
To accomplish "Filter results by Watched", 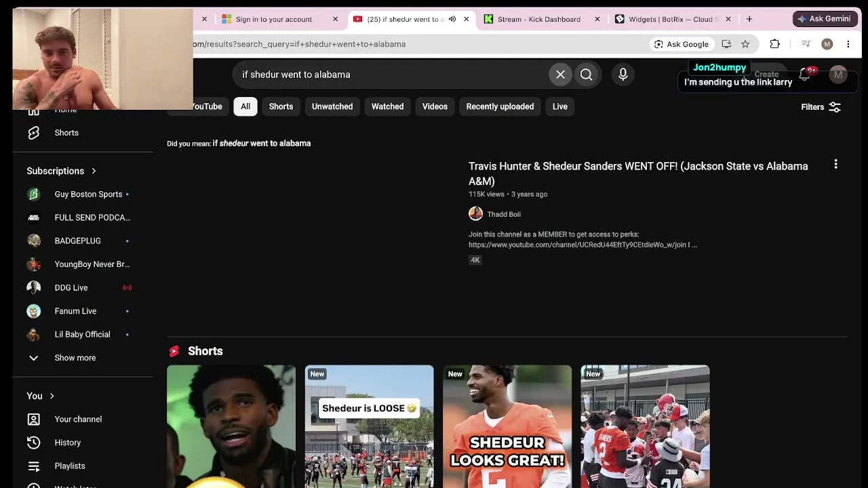I will [387, 106].
